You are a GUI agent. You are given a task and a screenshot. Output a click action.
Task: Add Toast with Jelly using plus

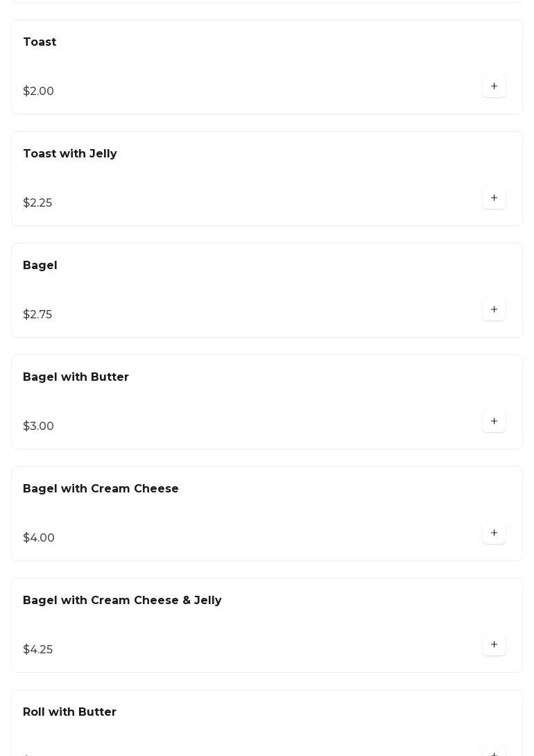[494, 198]
